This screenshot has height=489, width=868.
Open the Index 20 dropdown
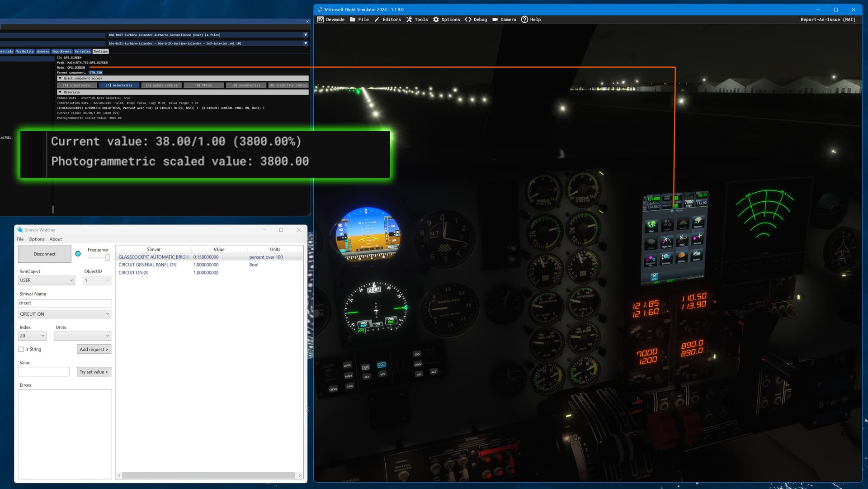pos(32,336)
